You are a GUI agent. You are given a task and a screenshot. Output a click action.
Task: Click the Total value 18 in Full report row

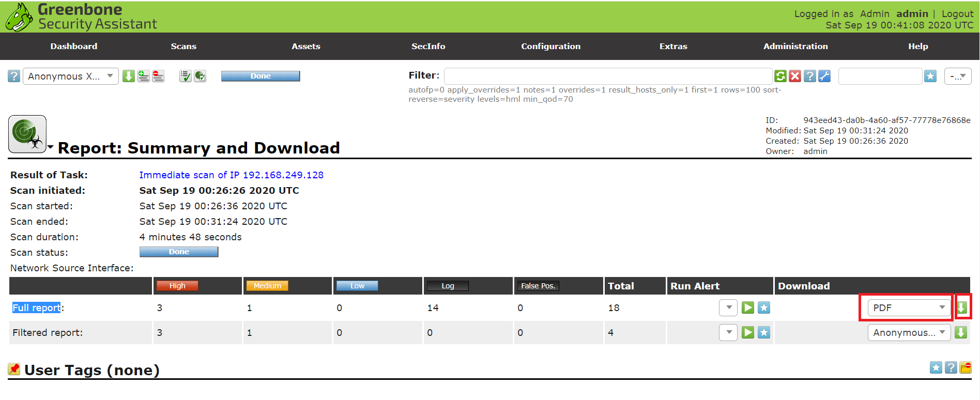coord(614,308)
